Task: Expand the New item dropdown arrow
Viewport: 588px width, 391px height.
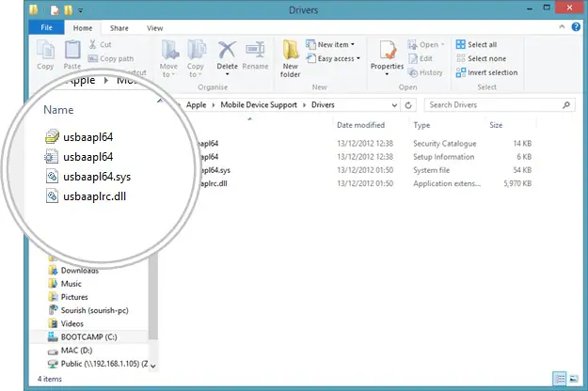Action: 353,44
